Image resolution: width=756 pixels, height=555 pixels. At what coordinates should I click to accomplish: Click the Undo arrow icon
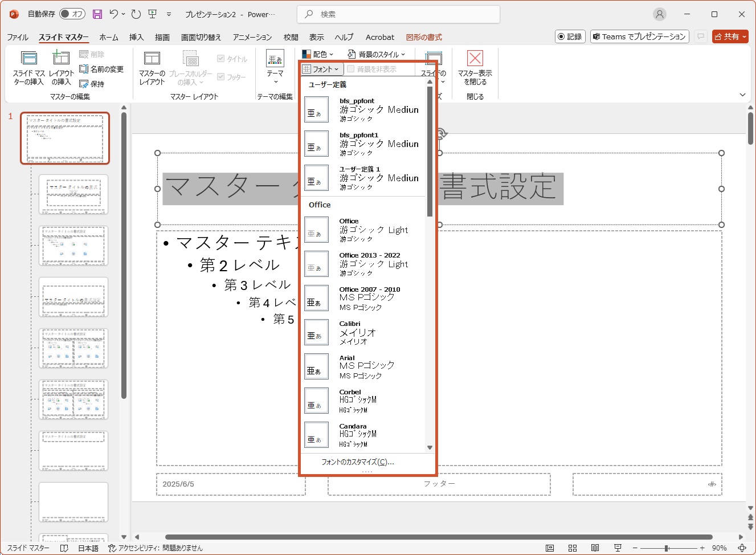coord(114,14)
